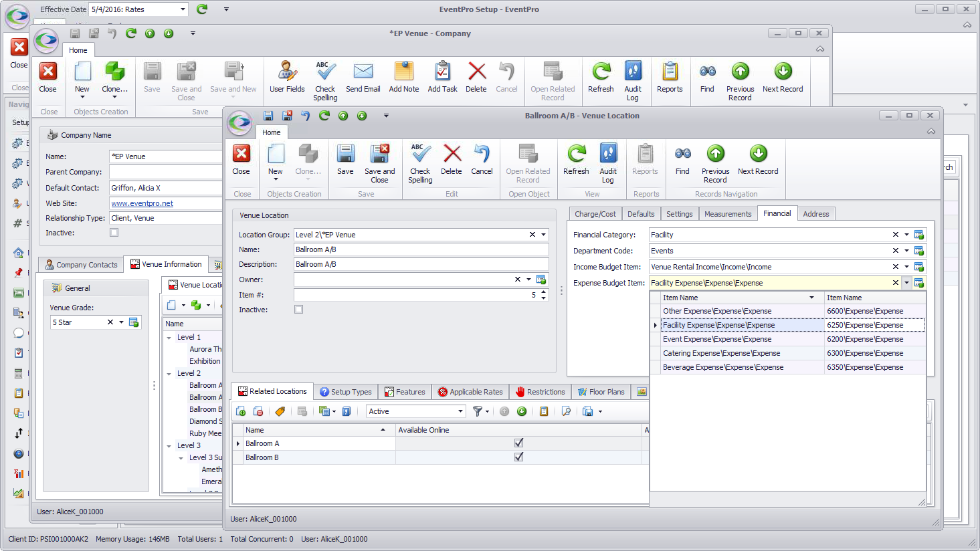The height and width of the screenshot is (551, 980).
Task: Select Other Expense\Expense\Expense row
Action: coord(787,311)
